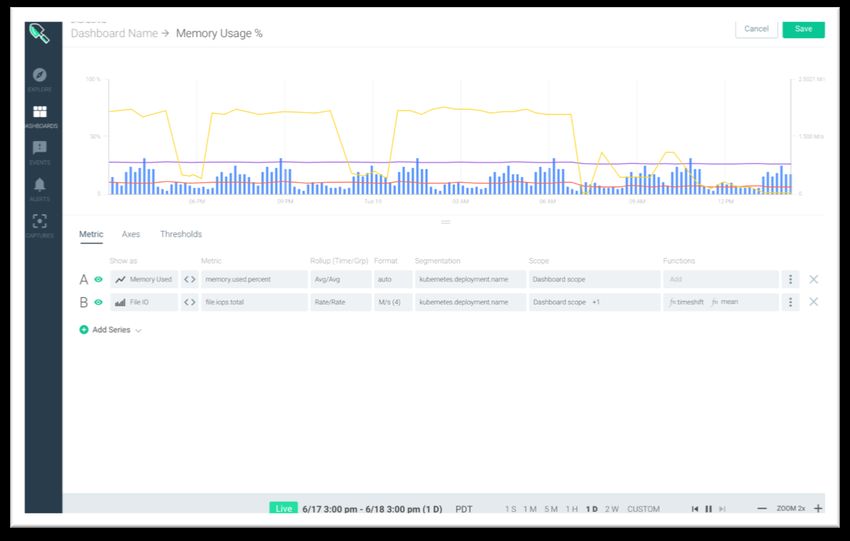Change segmentation for series A
This screenshot has height=541, width=850.
(x=471, y=279)
